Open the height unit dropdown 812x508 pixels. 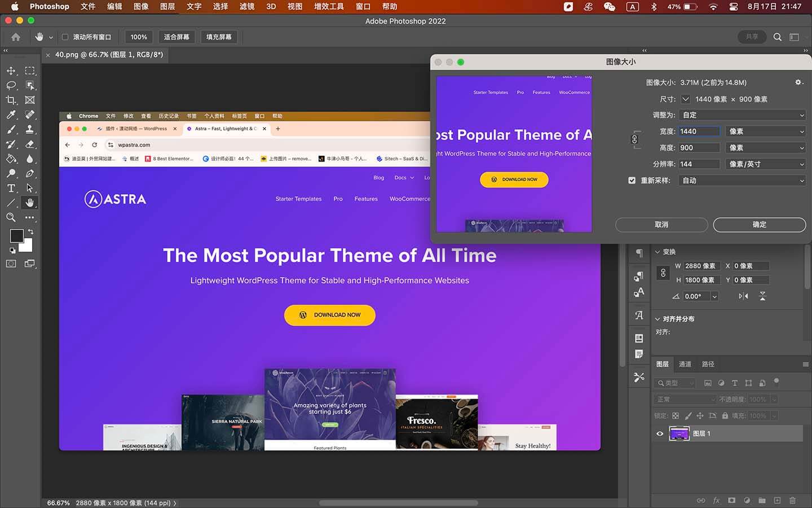click(x=765, y=148)
